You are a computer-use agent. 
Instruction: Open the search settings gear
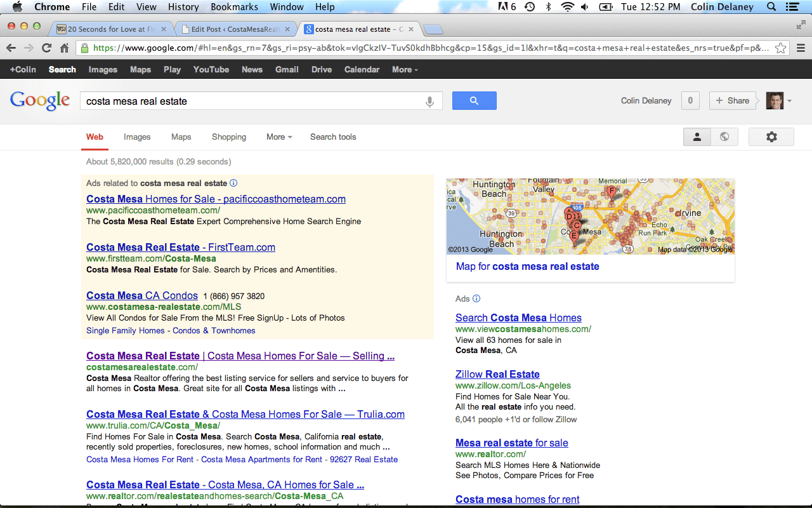[771, 137]
